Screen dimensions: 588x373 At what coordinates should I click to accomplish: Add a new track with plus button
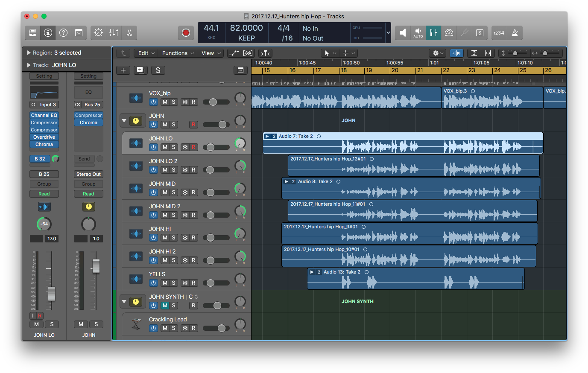click(x=123, y=70)
